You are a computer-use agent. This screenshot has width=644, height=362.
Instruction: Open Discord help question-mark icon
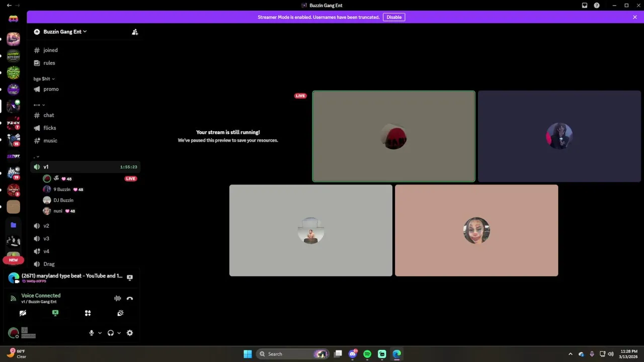coord(597,6)
